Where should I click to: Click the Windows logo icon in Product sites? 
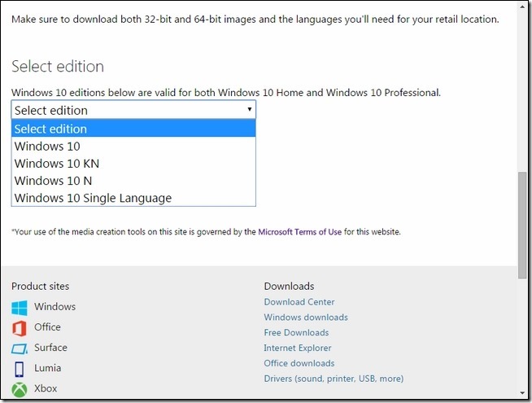point(20,307)
